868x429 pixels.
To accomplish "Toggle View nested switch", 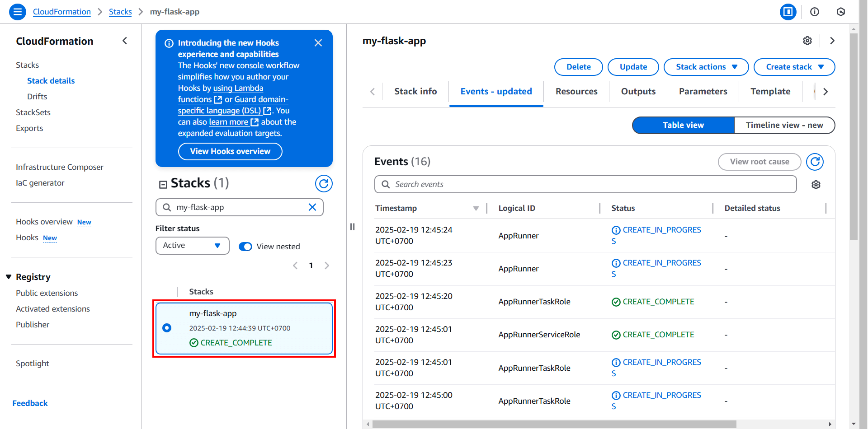I will 245,247.
